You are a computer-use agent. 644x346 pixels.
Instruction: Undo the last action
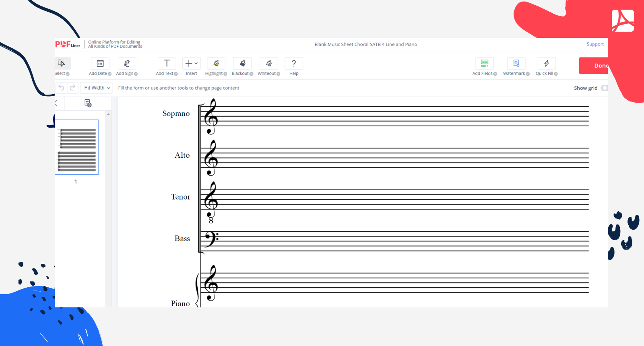coord(61,88)
